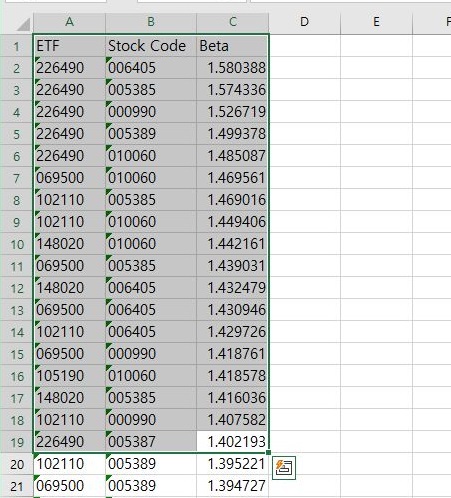Open the Quick Analysis button beside row 20
The height and width of the screenshot is (498, 451).
284,468
